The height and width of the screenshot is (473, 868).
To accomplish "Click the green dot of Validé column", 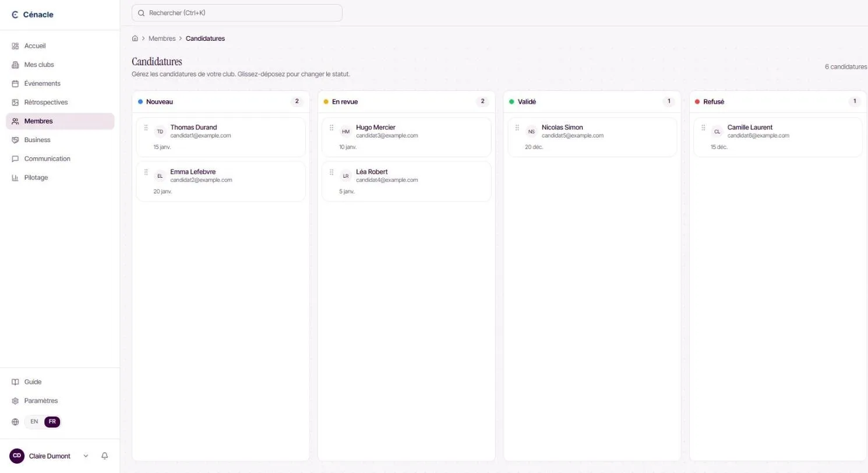I will click(x=511, y=102).
